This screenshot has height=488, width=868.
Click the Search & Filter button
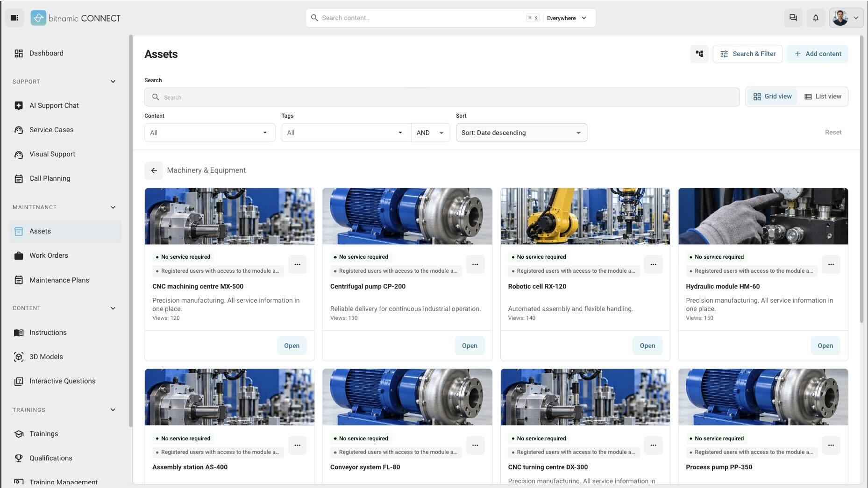[x=747, y=54]
